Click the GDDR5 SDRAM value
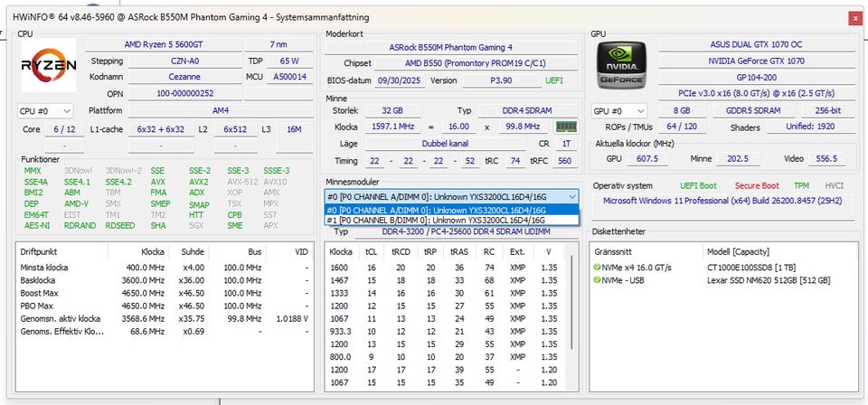Image resolution: width=868 pixels, height=405 pixels. click(x=753, y=110)
